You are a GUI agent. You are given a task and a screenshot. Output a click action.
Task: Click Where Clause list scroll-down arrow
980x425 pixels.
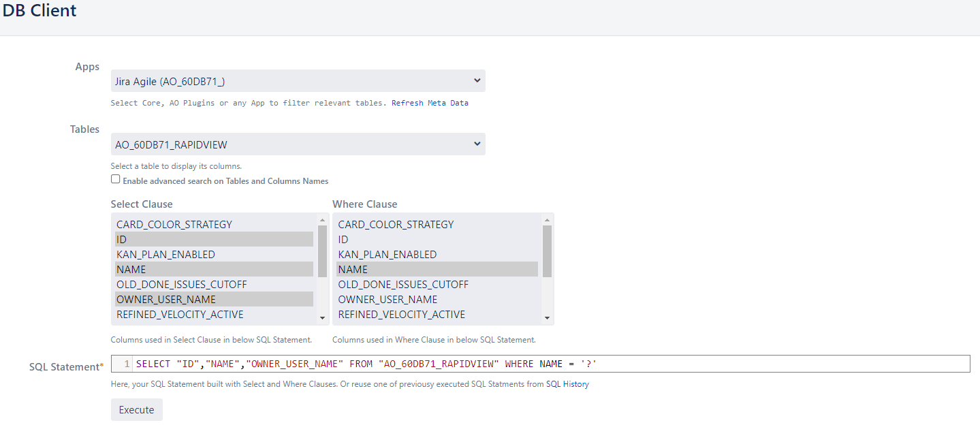click(x=546, y=318)
